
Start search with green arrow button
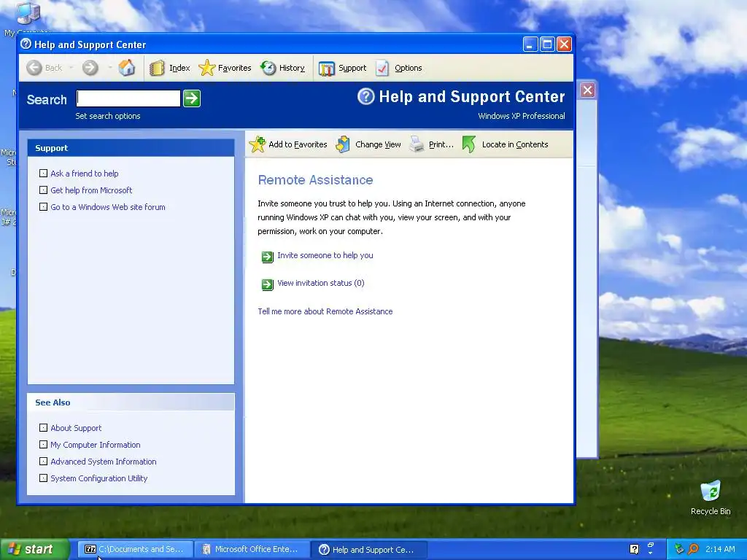tap(192, 98)
